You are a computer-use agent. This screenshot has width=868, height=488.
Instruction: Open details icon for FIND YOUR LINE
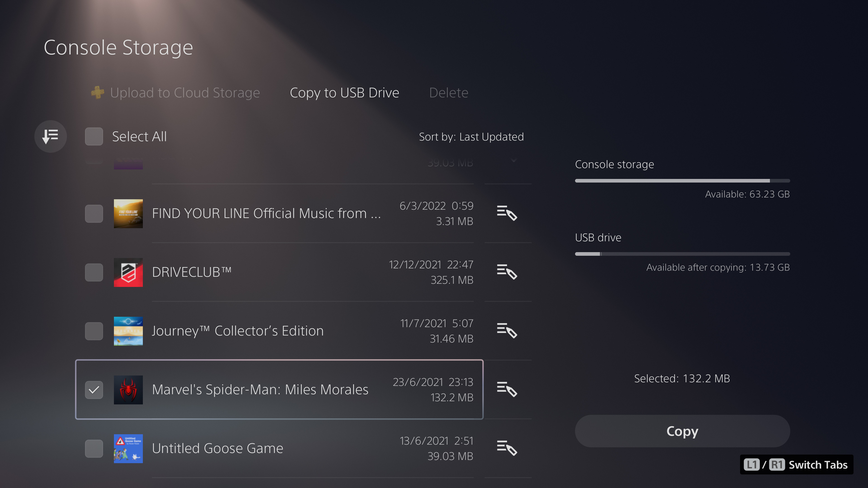[x=507, y=213]
